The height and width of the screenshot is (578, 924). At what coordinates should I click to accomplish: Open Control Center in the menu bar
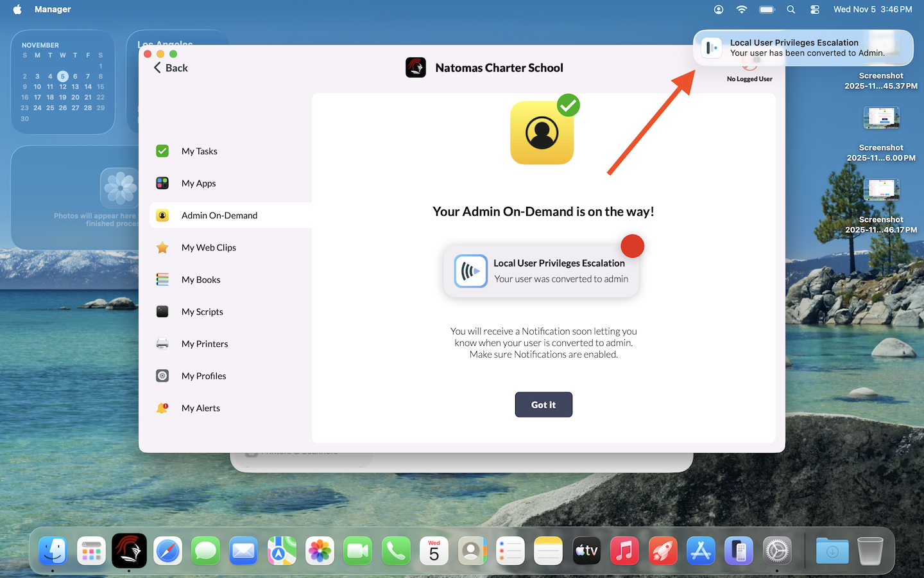click(x=815, y=9)
